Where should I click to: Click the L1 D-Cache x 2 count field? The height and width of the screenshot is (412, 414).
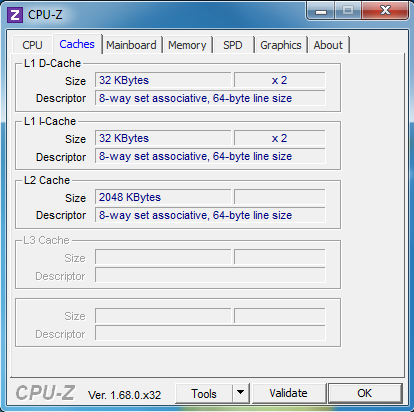tap(279, 80)
